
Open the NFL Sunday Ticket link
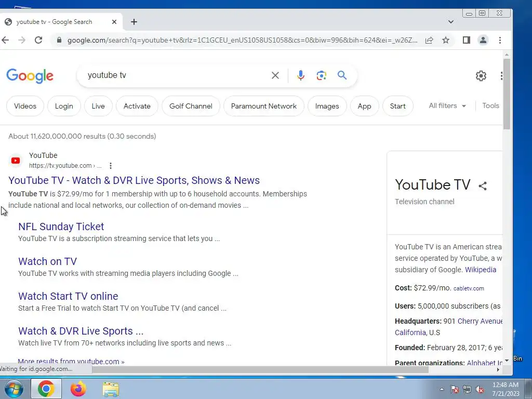(x=61, y=227)
